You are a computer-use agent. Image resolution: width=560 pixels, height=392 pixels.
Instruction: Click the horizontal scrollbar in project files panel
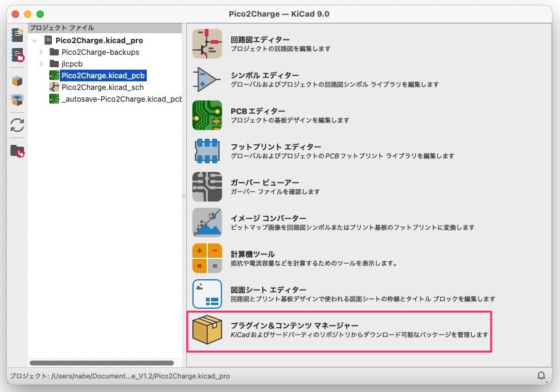[102, 363]
